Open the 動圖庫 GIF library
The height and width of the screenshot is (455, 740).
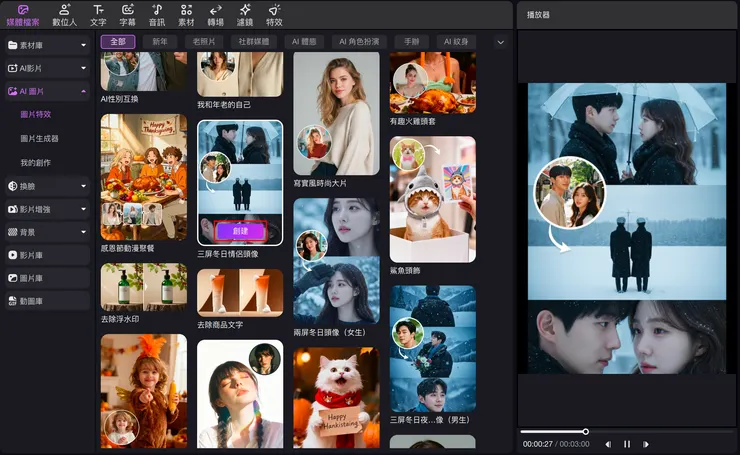click(48, 301)
